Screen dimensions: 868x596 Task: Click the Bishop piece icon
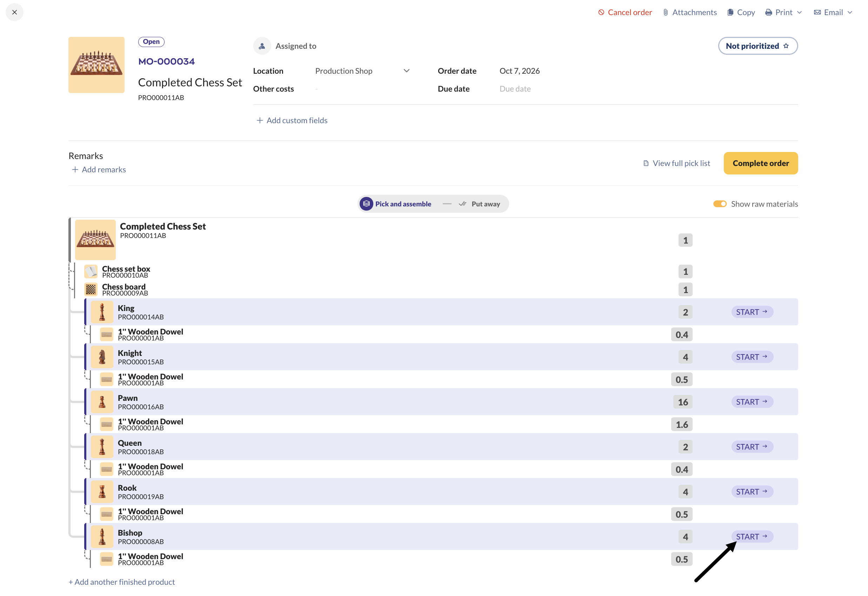click(x=102, y=537)
